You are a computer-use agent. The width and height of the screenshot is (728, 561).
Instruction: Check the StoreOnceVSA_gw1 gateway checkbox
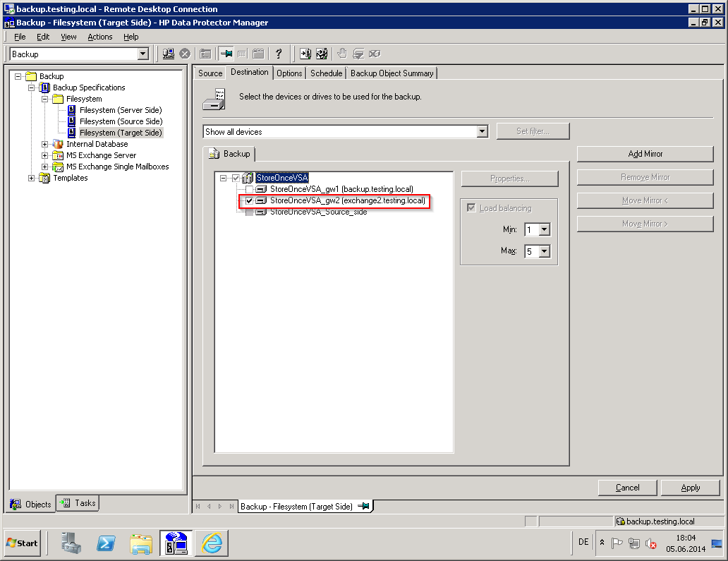tap(249, 189)
